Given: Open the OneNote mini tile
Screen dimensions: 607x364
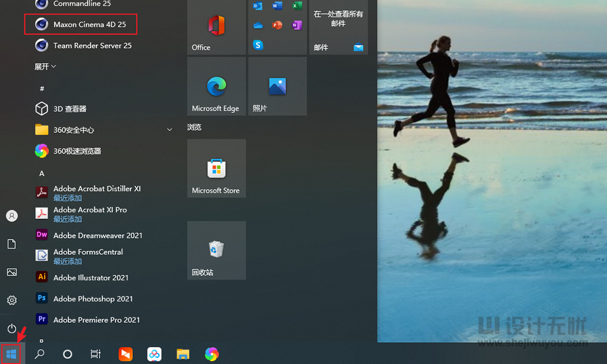Looking at the screenshot, I should pos(297,25).
